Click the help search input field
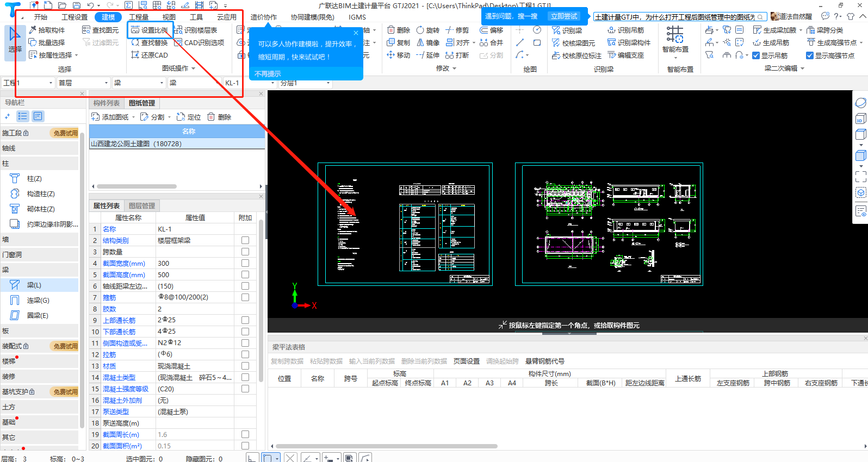This screenshot has height=462, width=868. pyautogui.click(x=680, y=17)
